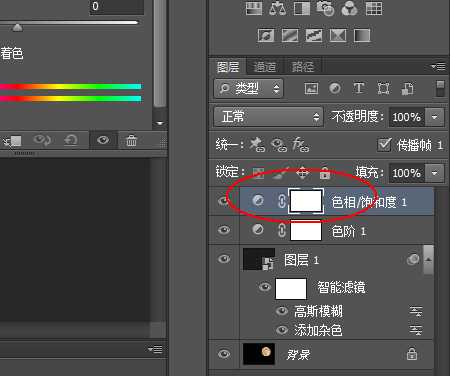
Task: Filter layers by pixel layers icon
Action: [311, 88]
